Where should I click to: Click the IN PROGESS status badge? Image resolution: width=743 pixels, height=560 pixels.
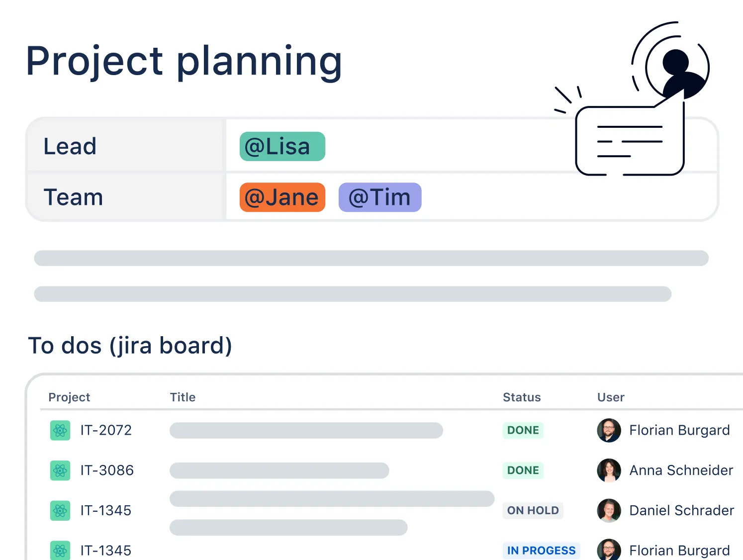(541, 551)
